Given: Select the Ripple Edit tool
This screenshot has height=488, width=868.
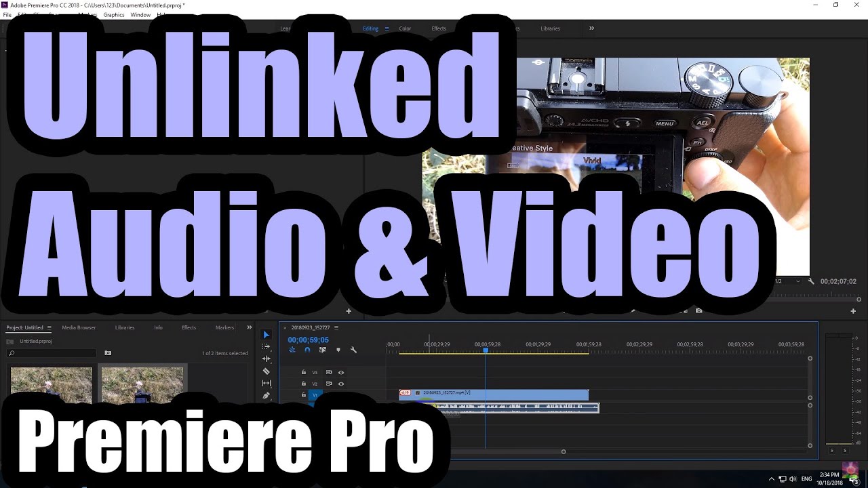Looking at the screenshot, I should pos(266,359).
